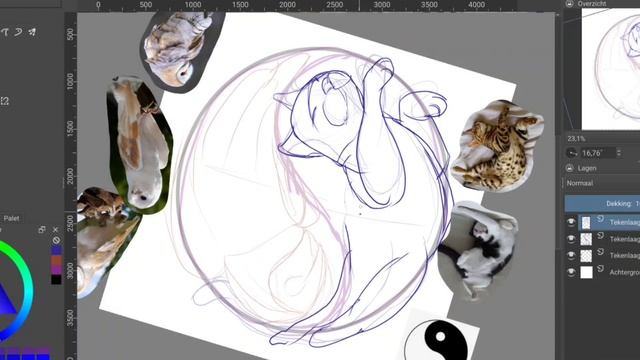Click the 2000 mark on the horizontal ruler
The image size is (640, 360).
[287, 5]
